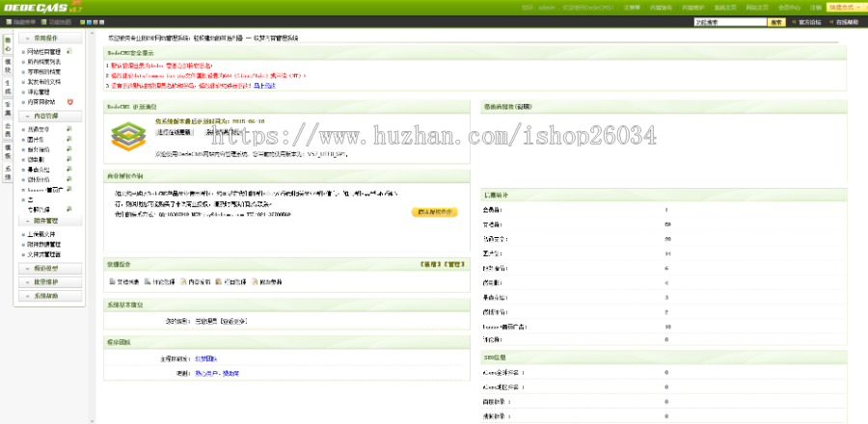This screenshot has height=424, width=868.
Task: Click the 进行在线更新 button
Action: pyautogui.click(x=175, y=132)
